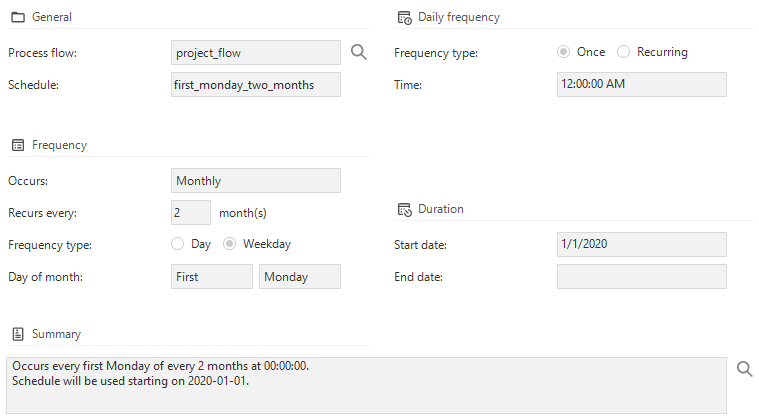Open the Monday weekday dropdown
This screenshot has width=759, height=419.
click(x=299, y=277)
